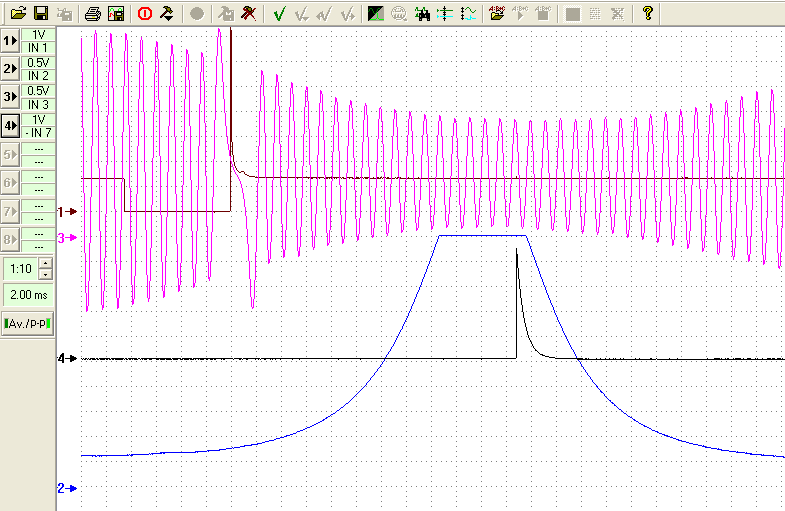The width and height of the screenshot is (785, 511).
Task: Open the hammer settings tool
Action: (167, 14)
